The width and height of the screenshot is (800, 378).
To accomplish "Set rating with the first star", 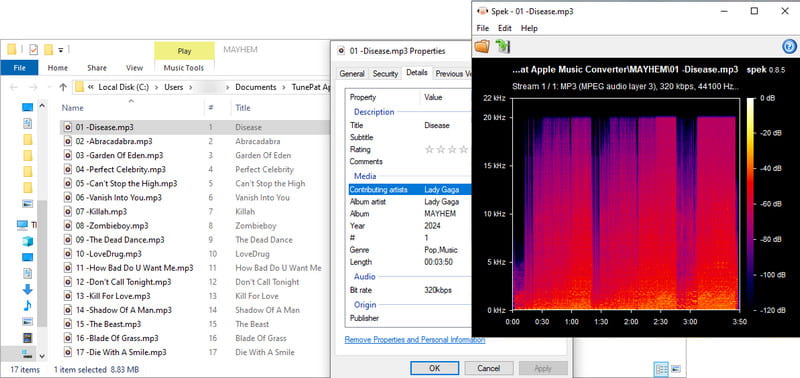I will [x=429, y=149].
